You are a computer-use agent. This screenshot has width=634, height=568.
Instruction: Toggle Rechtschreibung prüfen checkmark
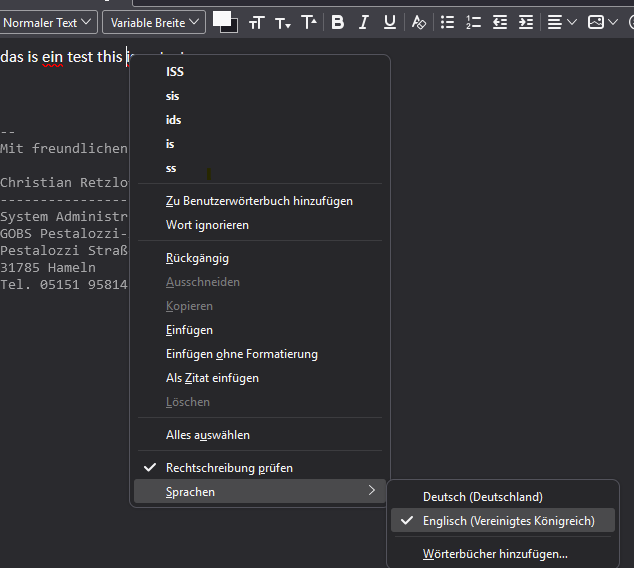[260, 468]
